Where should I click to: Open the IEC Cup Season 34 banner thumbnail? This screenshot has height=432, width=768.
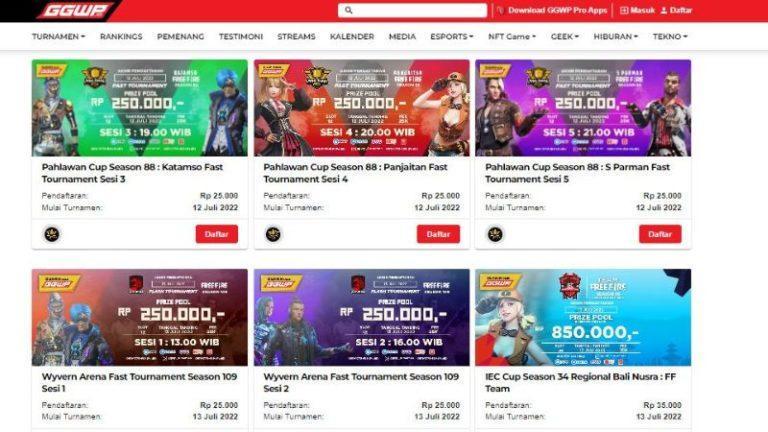coord(583,317)
